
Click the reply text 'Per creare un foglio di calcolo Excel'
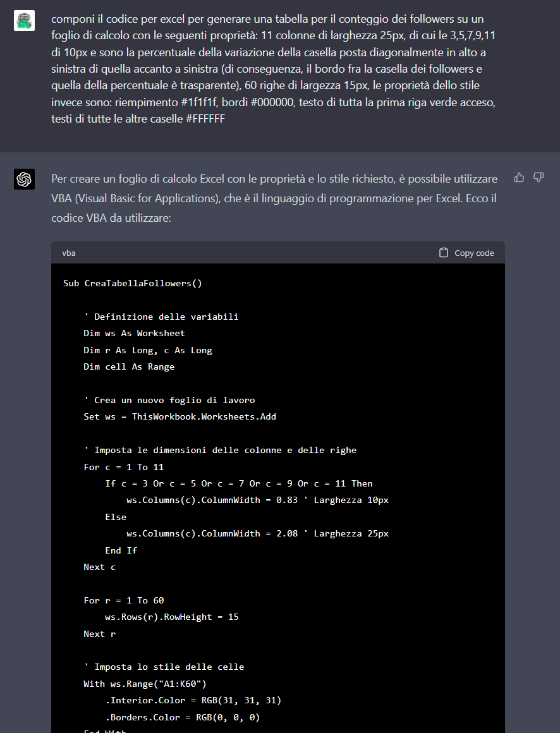[x=274, y=198]
